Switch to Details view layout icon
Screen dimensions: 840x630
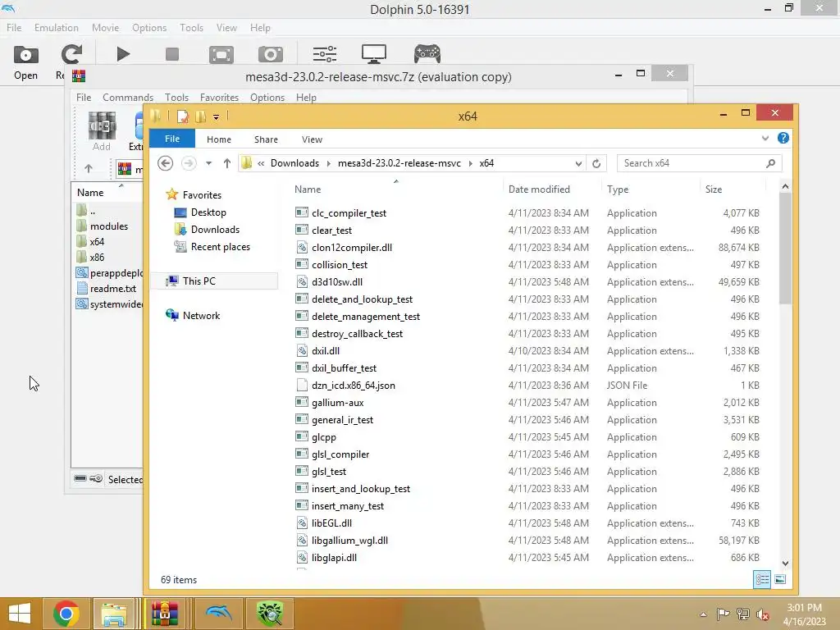pyautogui.click(x=762, y=579)
